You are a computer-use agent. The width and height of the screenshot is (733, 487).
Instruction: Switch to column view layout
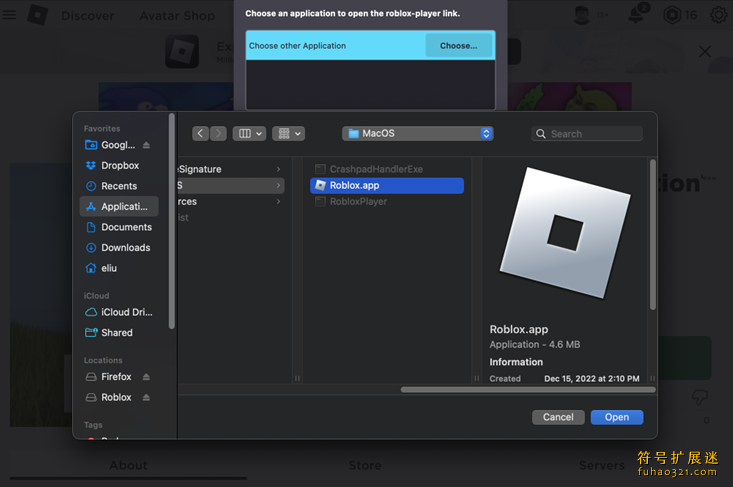(249, 134)
